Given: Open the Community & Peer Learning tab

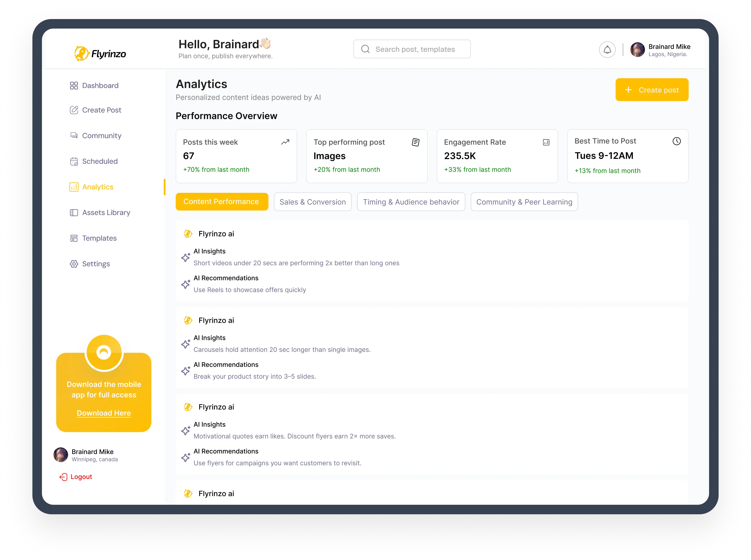Looking at the screenshot, I should pos(524,202).
